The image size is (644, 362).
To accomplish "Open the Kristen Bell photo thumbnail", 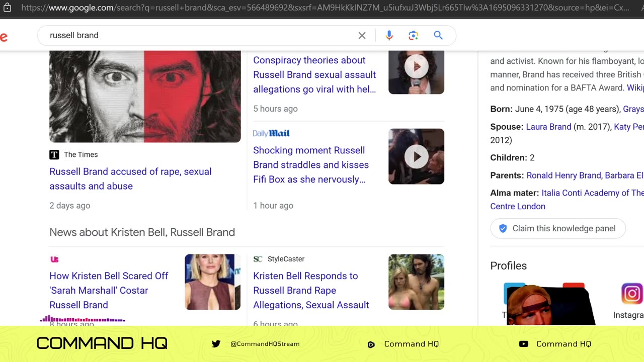I will pyautogui.click(x=212, y=282).
